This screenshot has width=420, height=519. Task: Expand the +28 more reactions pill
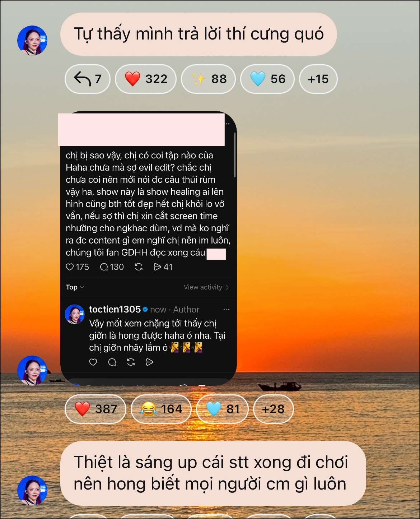coord(273,409)
